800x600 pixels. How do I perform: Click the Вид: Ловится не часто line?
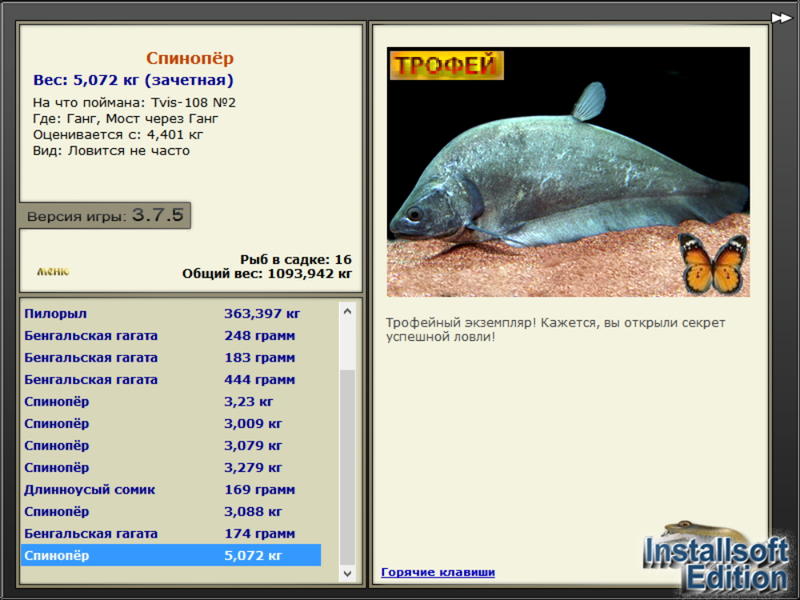(111, 151)
